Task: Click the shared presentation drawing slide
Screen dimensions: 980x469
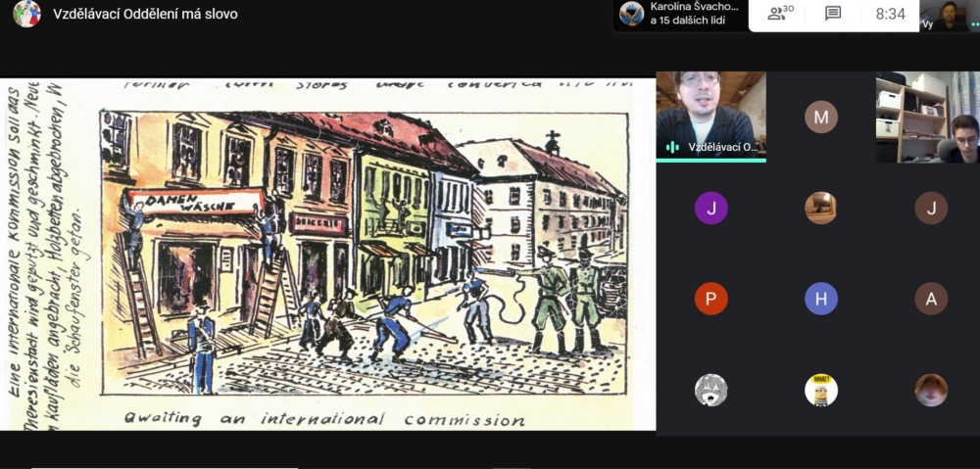Action: [x=327, y=255]
